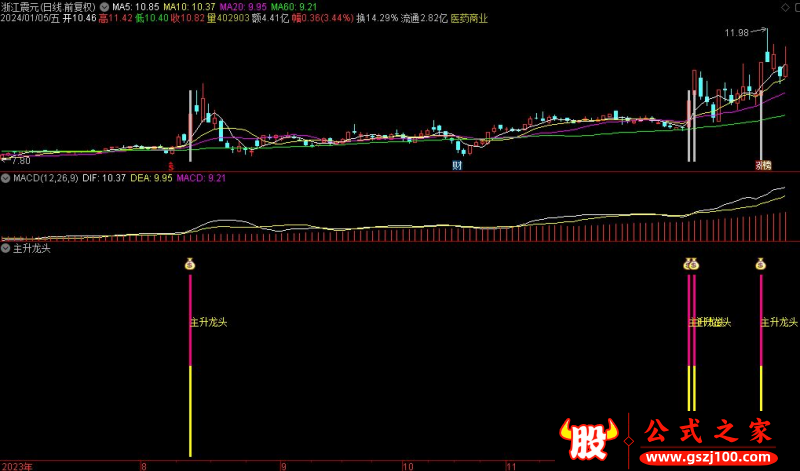Viewport: 800px width, 471px height.
Task: Click the 主升龙头 indicator panel title
Action: pos(32,249)
